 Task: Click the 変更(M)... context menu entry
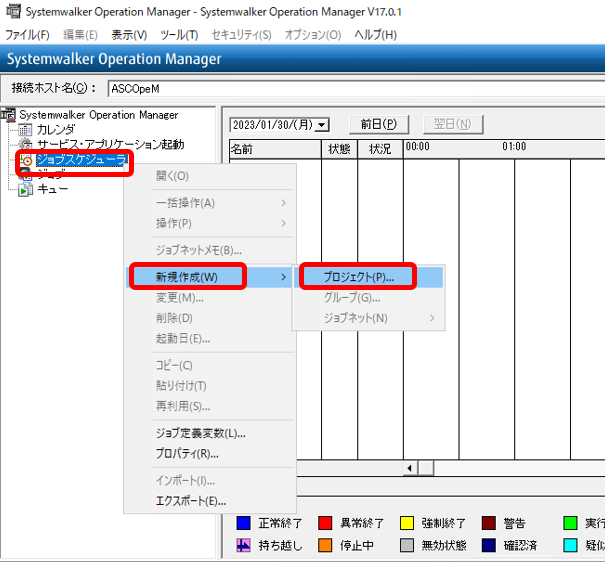[x=180, y=297]
